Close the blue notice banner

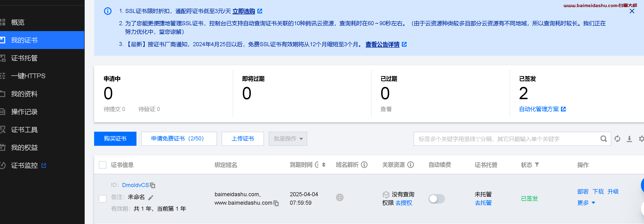tap(632, 11)
